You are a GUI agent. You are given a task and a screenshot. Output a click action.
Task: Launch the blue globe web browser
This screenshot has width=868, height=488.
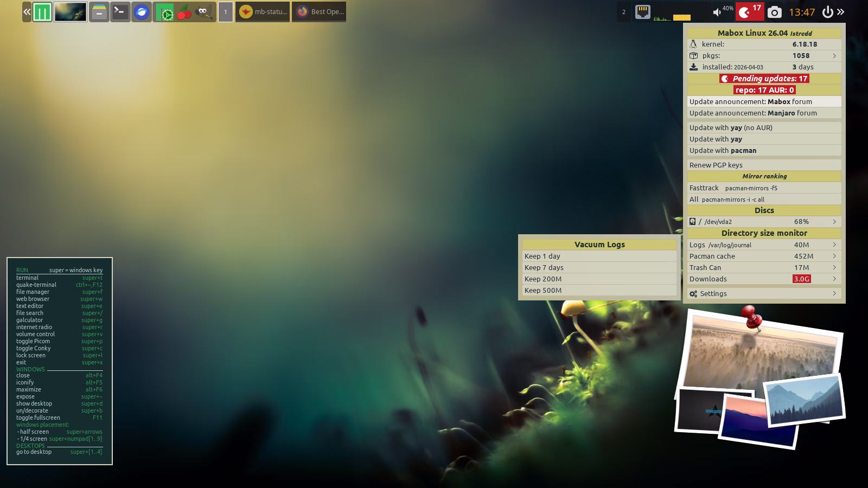tap(141, 12)
